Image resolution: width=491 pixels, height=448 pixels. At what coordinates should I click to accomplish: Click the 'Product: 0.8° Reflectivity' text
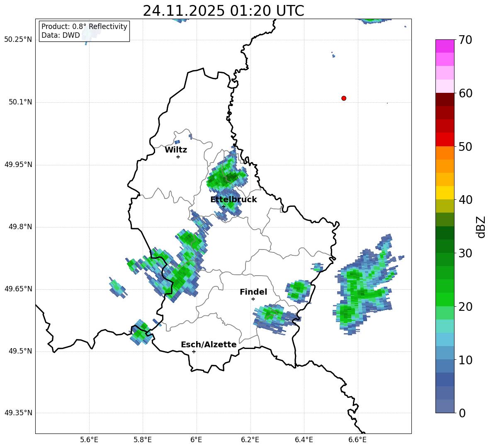pos(84,27)
